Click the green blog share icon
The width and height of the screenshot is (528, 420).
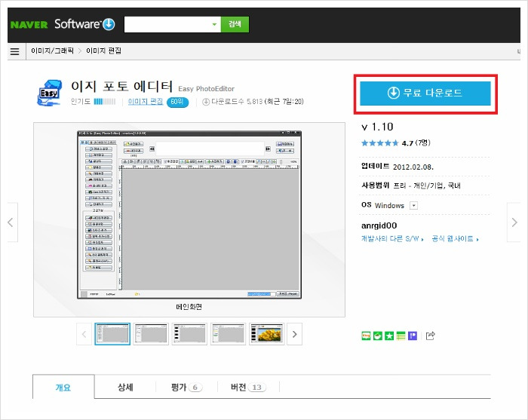366,336
